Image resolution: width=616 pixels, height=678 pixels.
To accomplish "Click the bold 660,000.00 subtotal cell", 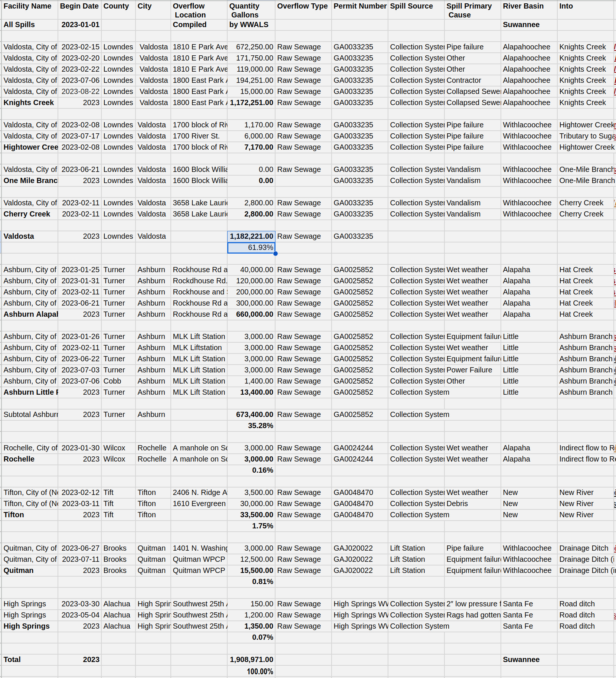I will pyautogui.click(x=251, y=314).
